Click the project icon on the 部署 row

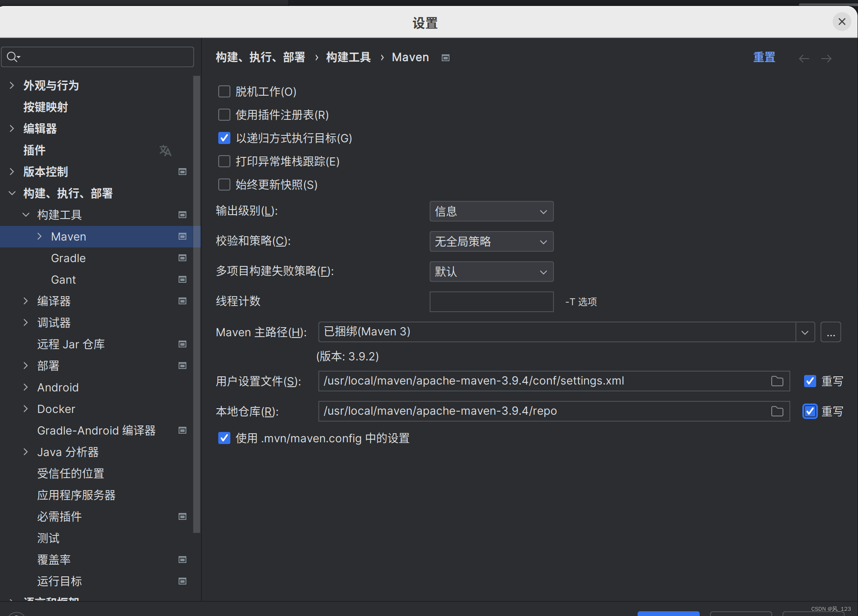tap(182, 366)
